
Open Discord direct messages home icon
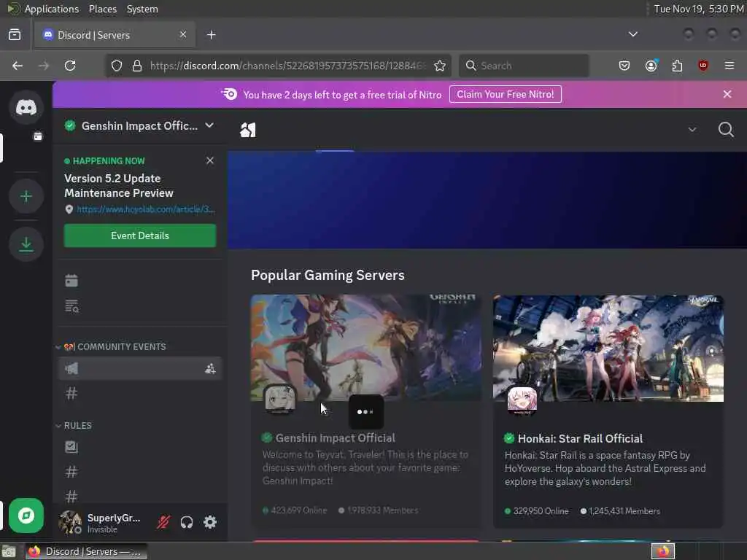(26, 108)
